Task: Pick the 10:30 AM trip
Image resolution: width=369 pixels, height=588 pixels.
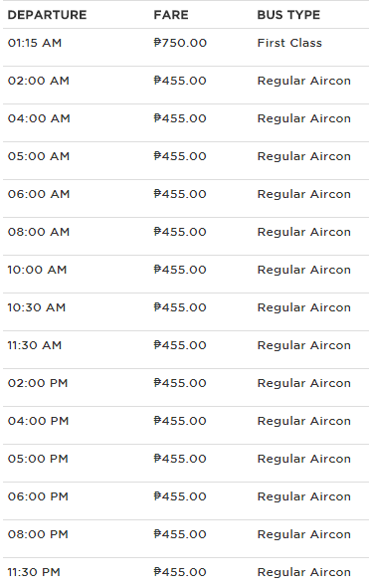Action: tap(37, 307)
